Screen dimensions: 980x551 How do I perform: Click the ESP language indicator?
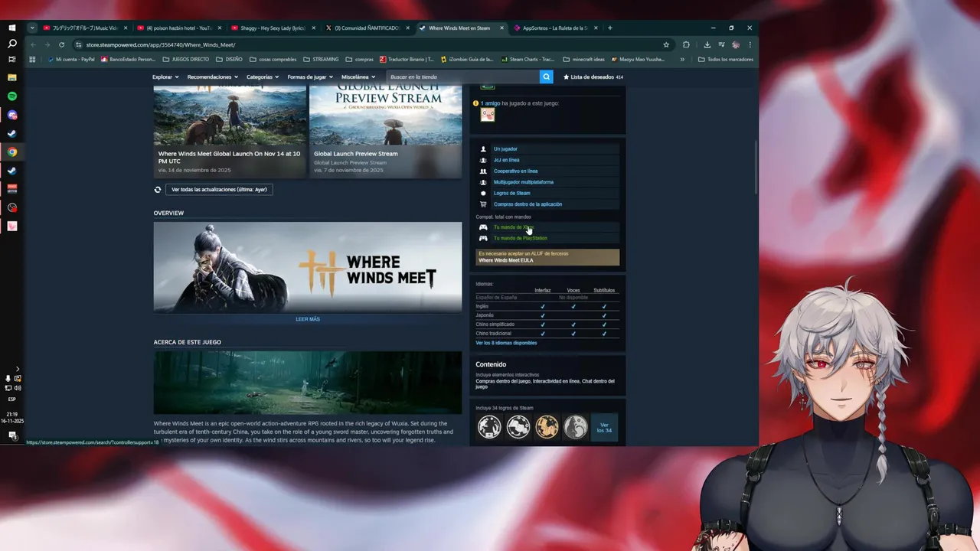tap(12, 399)
